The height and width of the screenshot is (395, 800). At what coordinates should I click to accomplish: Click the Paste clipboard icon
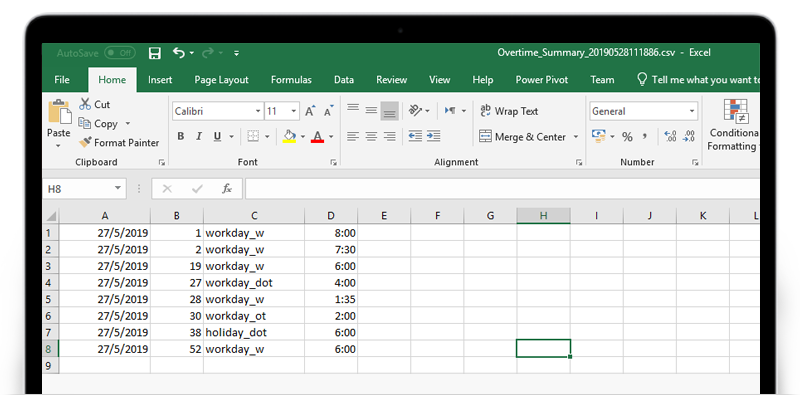pos(59,112)
